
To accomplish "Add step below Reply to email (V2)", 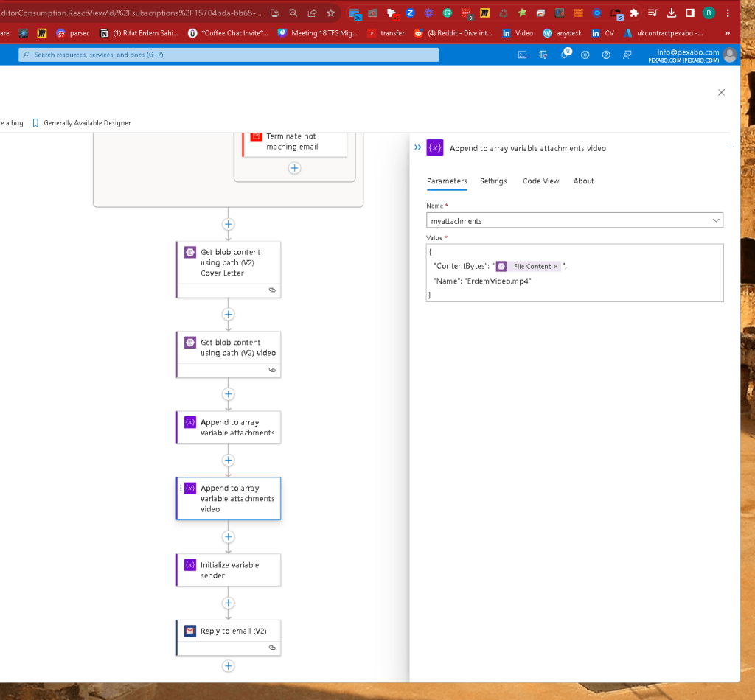I will (229, 666).
